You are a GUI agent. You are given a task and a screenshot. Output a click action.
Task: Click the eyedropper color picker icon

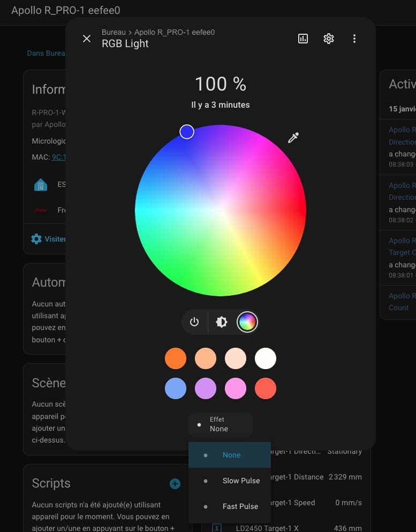[x=293, y=138]
